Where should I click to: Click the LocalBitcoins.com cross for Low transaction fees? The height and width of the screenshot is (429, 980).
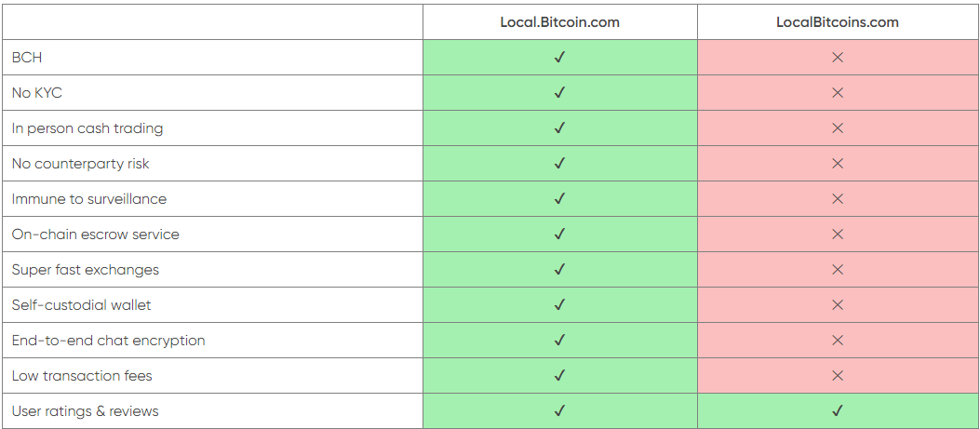pyautogui.click(x=838, y=375)
